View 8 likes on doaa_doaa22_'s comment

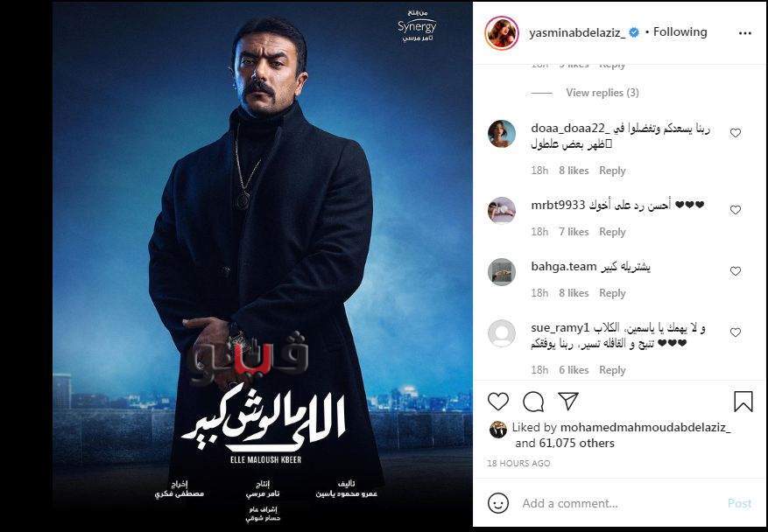(574, 171)
